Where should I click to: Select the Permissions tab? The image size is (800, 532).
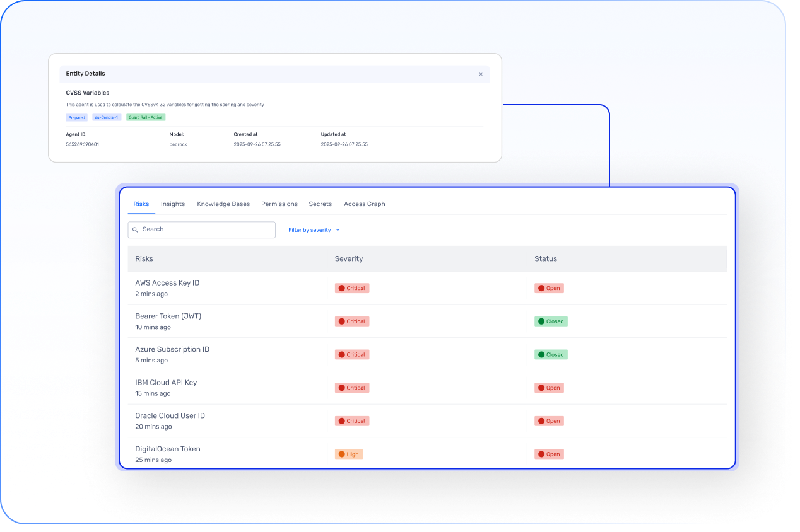click(x=279, y=204)
